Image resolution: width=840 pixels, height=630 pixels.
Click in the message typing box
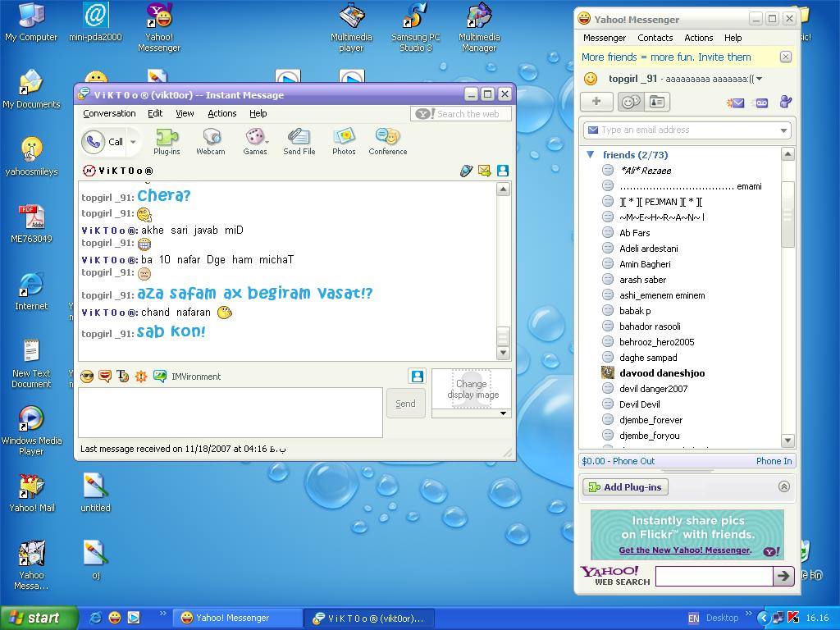pos(231,413)
